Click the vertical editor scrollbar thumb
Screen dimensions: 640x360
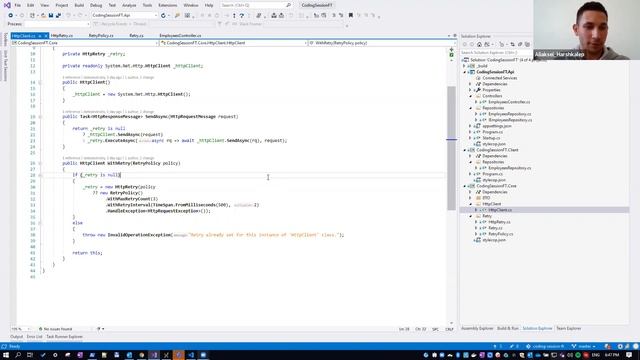tap(451, 148)
